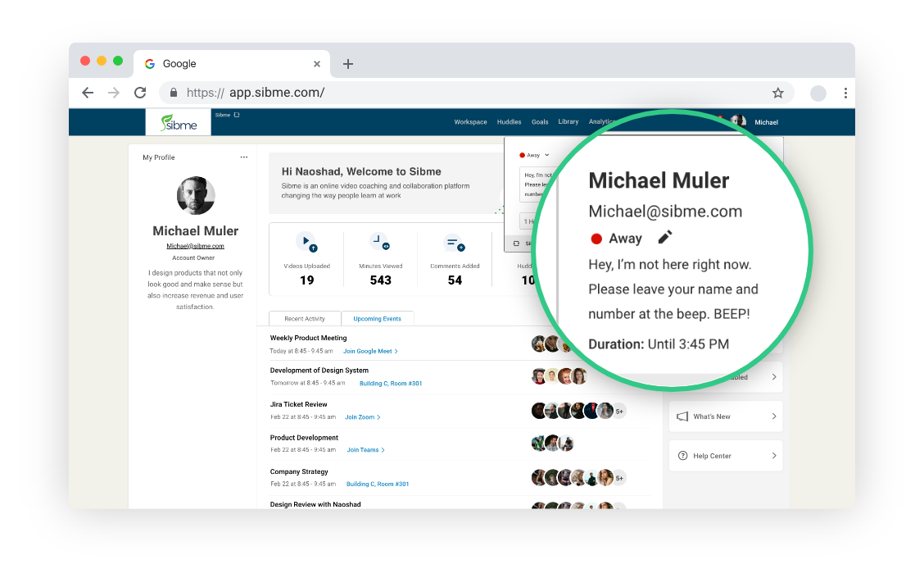
Task: Open the Sibme account switcher icon
Action: (237, 115)
